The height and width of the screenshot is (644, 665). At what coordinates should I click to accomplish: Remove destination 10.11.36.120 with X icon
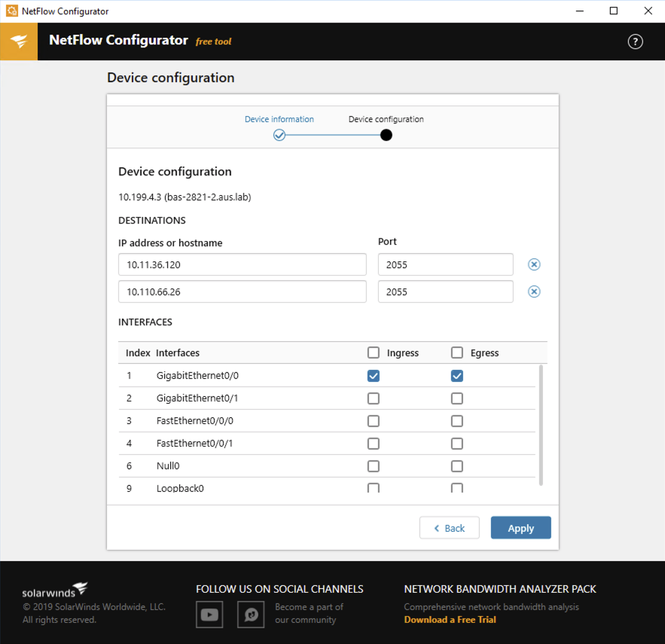(534, 264)
